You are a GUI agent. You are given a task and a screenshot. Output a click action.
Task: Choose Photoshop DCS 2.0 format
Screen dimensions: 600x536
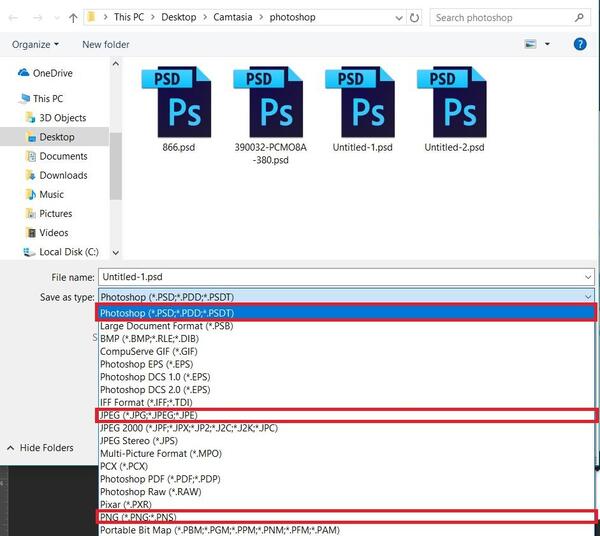pos(346,389)
